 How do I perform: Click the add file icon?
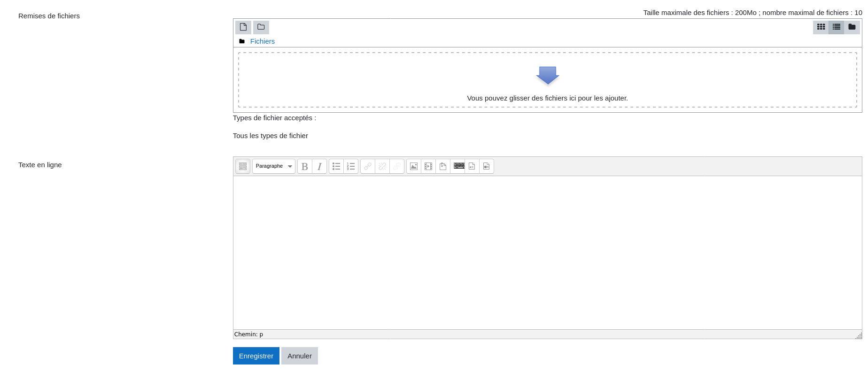(x=243, y=27)
